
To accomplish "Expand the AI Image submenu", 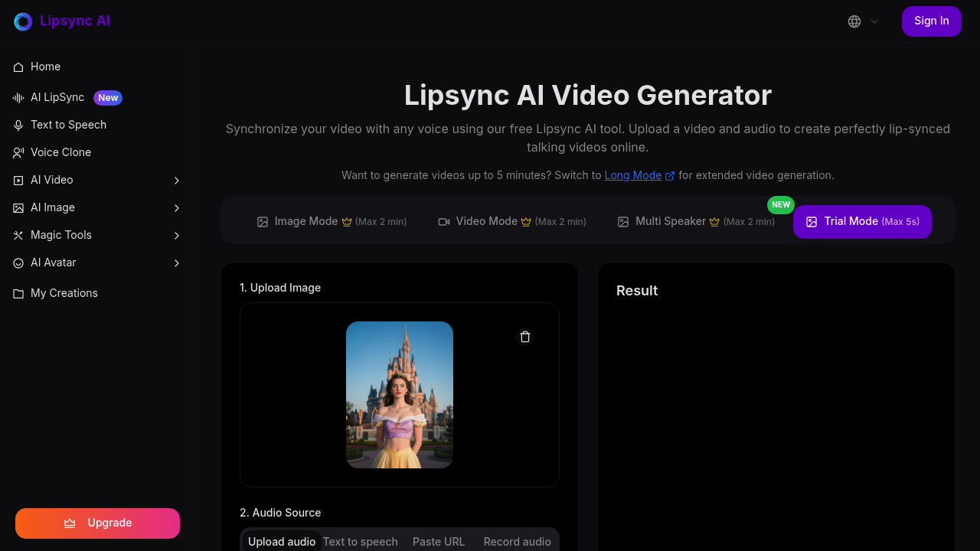I will pos(177,207).
